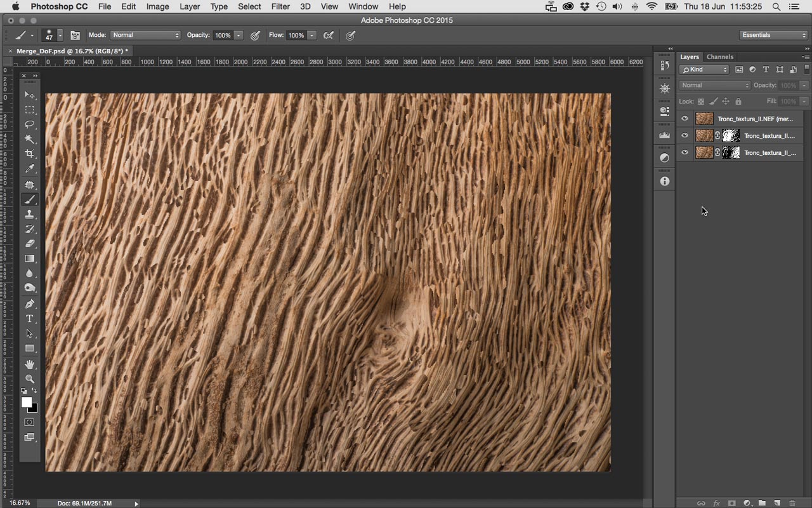This screenshot has height=508, width=812.
Task: Click the foreground color swatch
Action: (26, 403)
